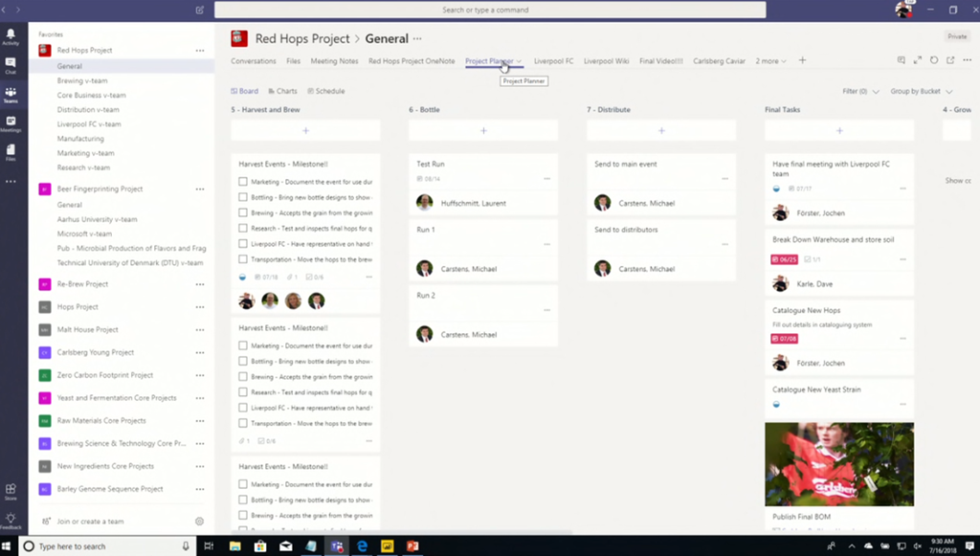Open the Files icon in sidebar
Screen dimensions: 980x556
click(x=11, y=152)
